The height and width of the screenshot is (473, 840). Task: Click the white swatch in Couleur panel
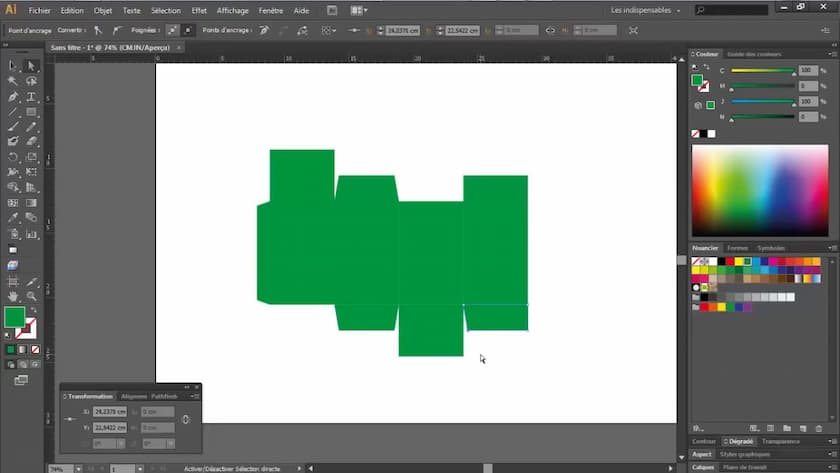(711, 134)
